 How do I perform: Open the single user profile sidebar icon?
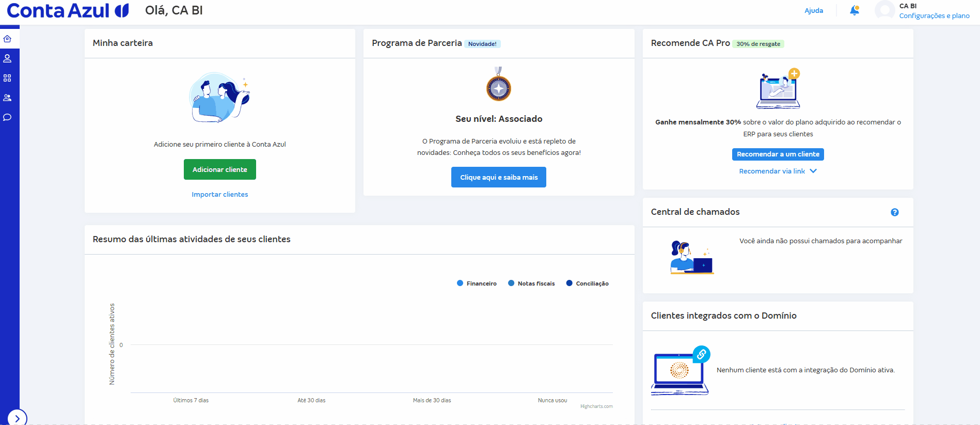coord(7,58)
